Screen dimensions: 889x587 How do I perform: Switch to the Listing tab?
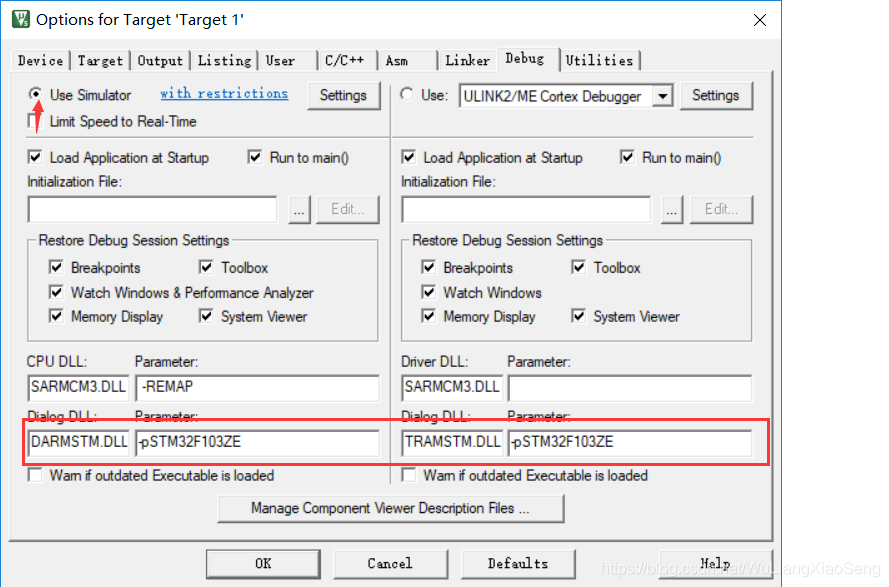224,60
